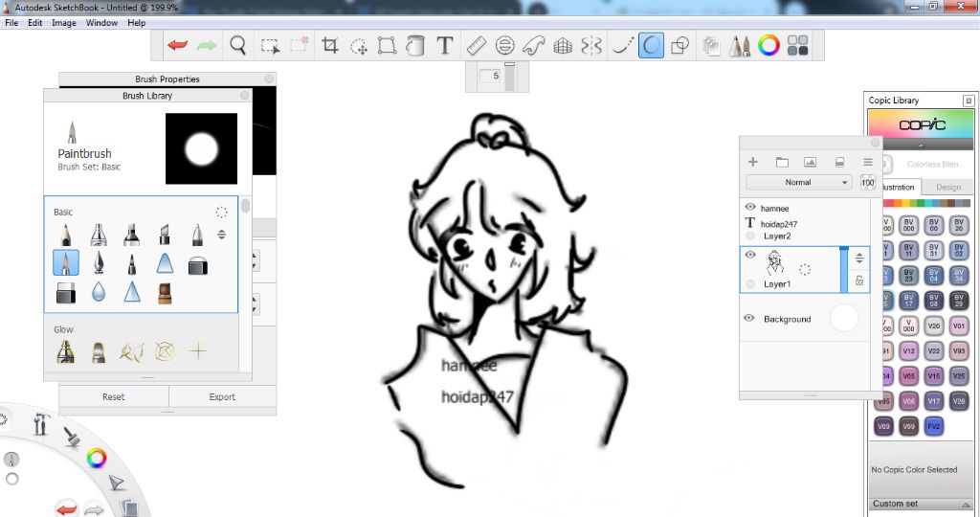
Task: Open lagoon tools icon
Action: coord(41,424)
